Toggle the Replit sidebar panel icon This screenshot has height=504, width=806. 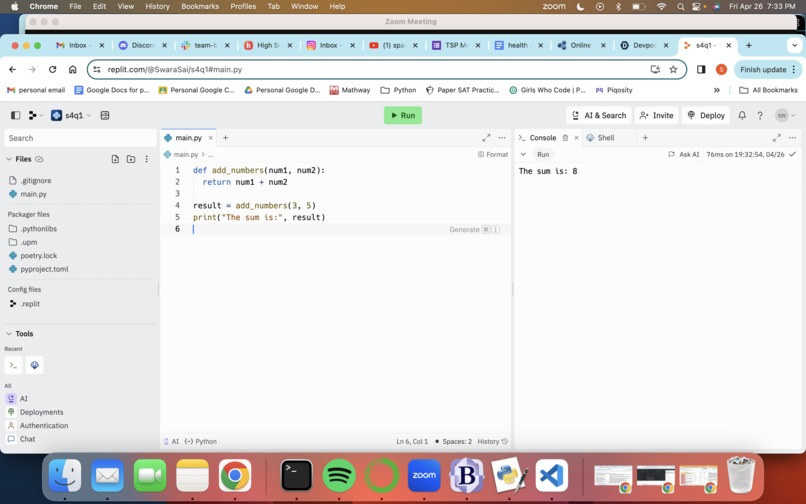coord(15,115)
